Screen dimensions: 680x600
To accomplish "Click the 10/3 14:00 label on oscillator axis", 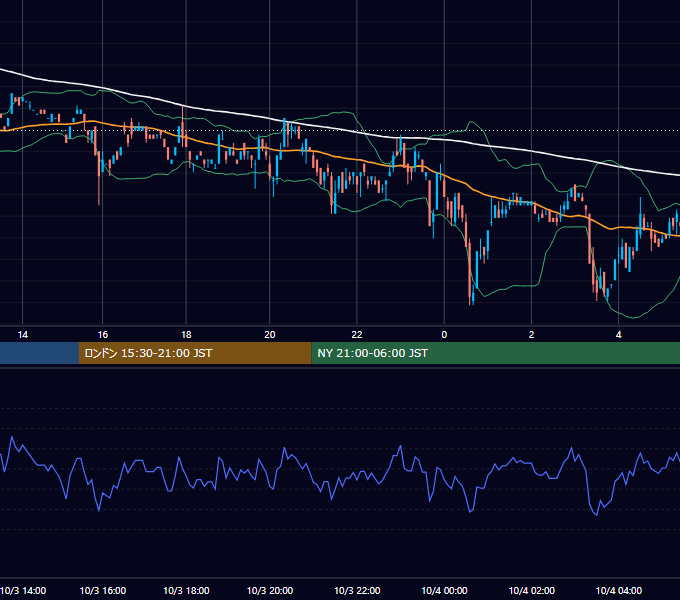I will point(23,590).
